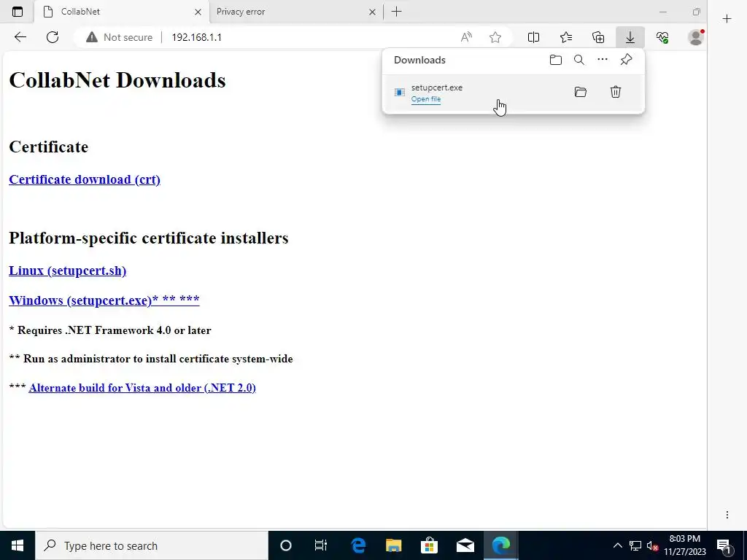747x560 pixels.
Task: Open the Windows Start menu
Action: [x=18, y=545]
